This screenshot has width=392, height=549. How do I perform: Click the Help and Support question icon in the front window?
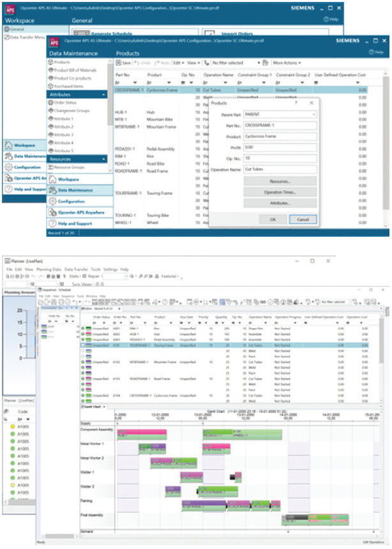click(x=52, y=223)
